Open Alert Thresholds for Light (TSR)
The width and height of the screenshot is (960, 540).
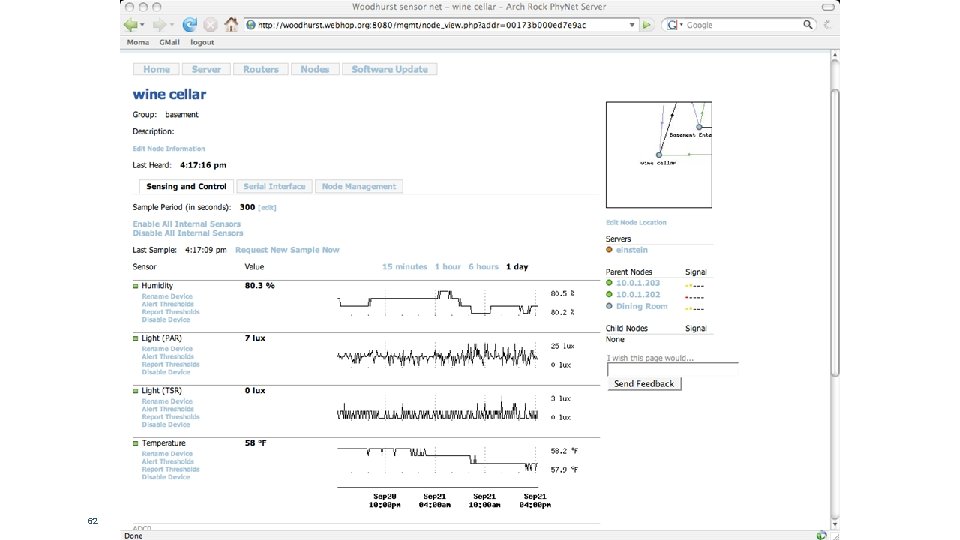coord(168,409)
